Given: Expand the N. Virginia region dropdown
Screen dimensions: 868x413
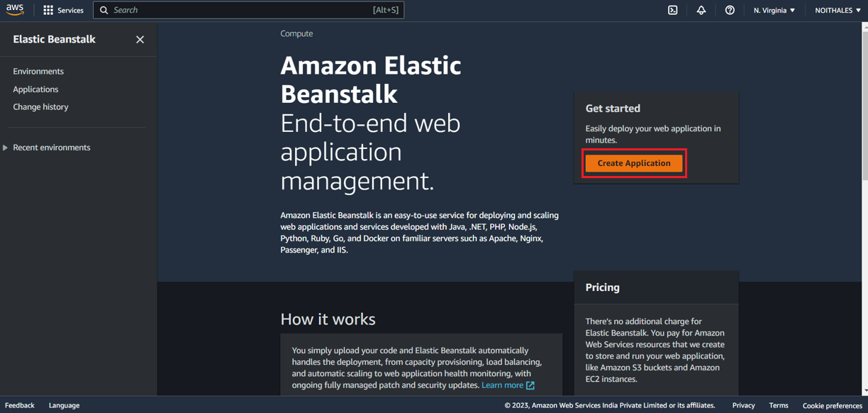Looking at the screenshot, I should (x=774, y=10).
